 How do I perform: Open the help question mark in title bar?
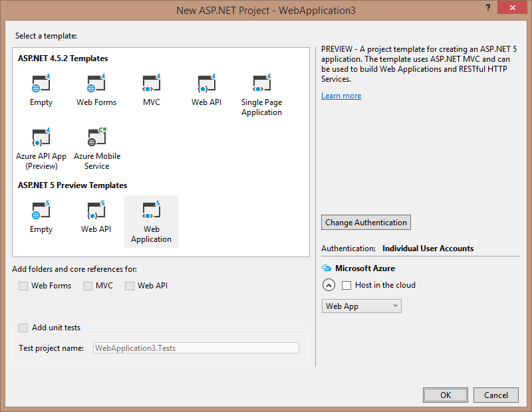pyautogui.click(x=488, y=7)
